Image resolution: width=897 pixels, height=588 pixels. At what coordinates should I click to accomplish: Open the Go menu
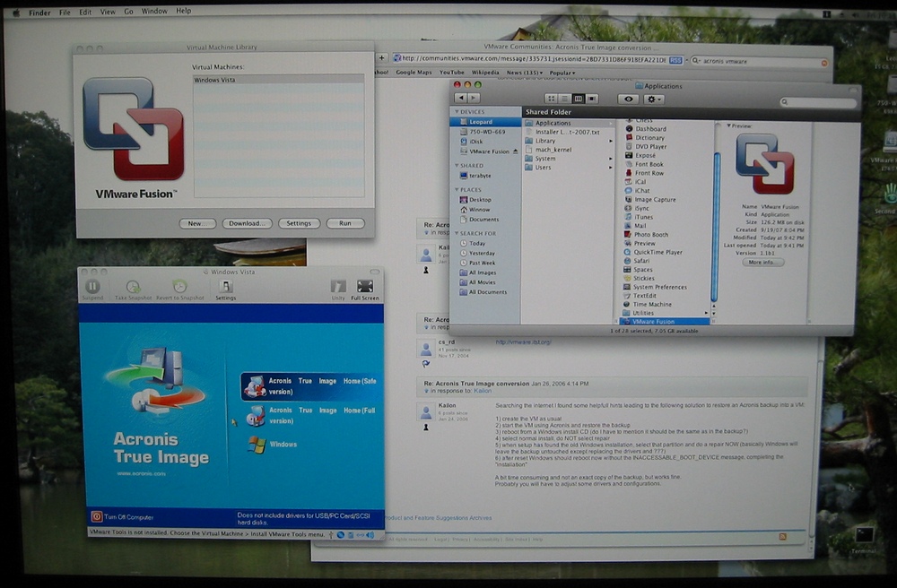coord(128,12)
